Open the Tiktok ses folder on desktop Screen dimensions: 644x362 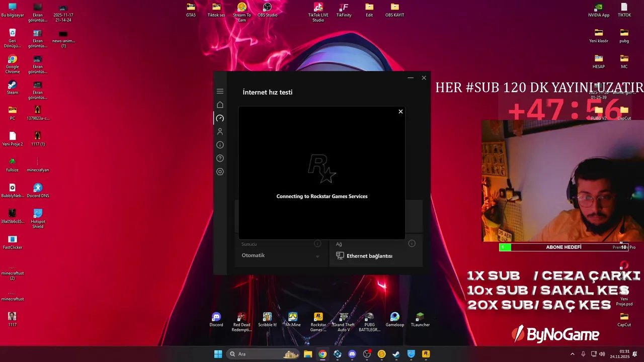pos(216,10)
